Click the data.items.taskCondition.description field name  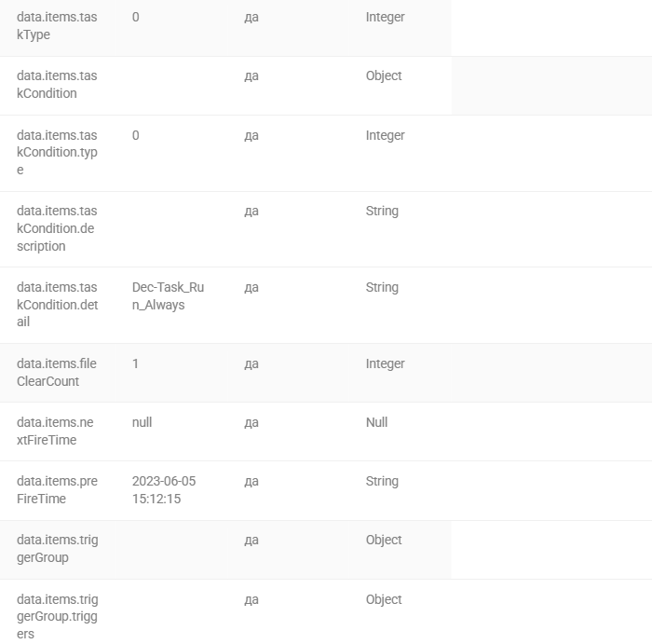[x=57, y=228]
